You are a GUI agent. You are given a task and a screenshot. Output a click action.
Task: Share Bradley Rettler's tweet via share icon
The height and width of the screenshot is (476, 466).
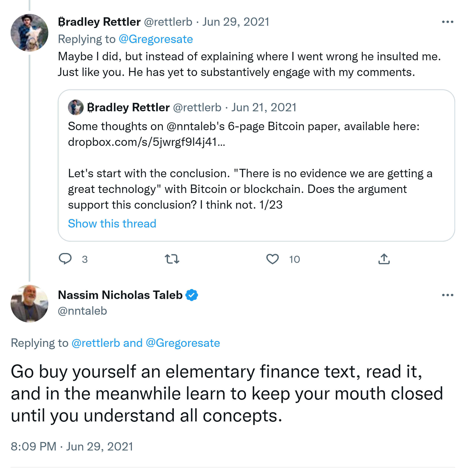click(384, 259)
